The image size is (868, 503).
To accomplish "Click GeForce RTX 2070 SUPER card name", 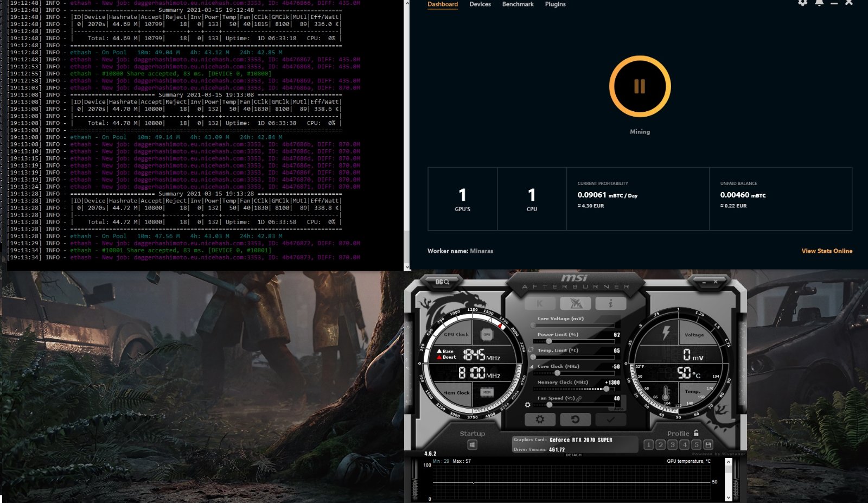I will 581,440.
